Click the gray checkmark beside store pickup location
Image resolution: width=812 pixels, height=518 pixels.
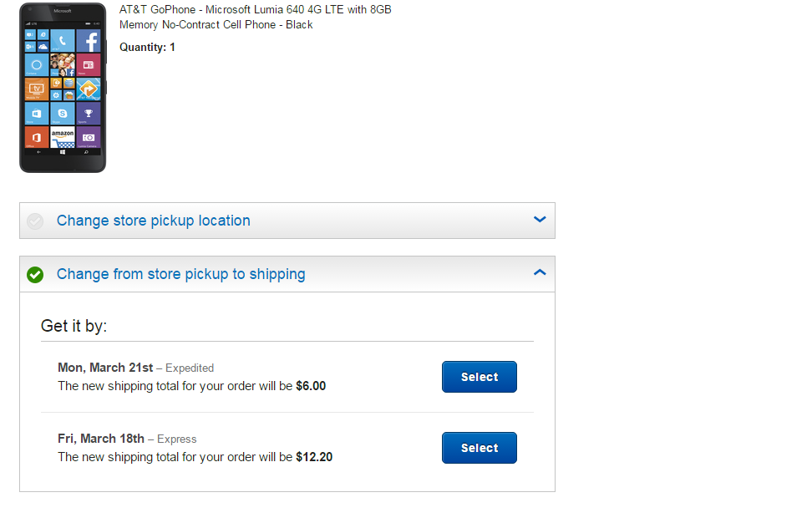pyautogui.click(x=35, y=221)
